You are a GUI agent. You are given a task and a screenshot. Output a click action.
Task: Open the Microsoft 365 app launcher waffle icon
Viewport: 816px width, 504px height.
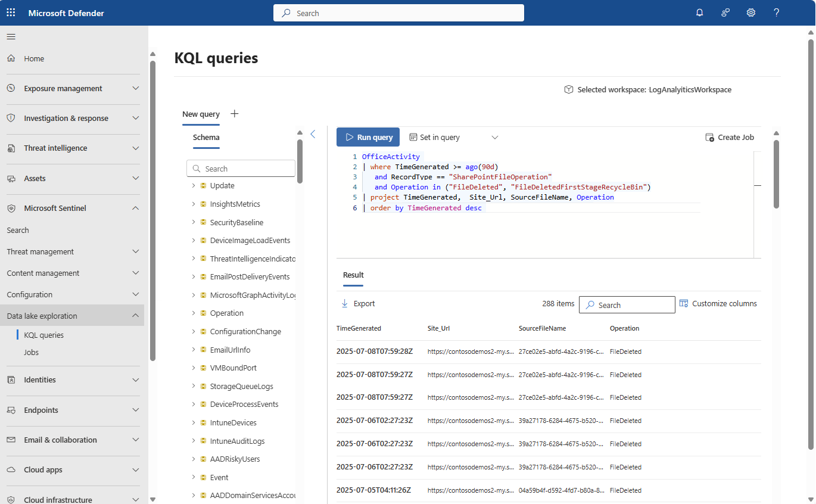11,12
